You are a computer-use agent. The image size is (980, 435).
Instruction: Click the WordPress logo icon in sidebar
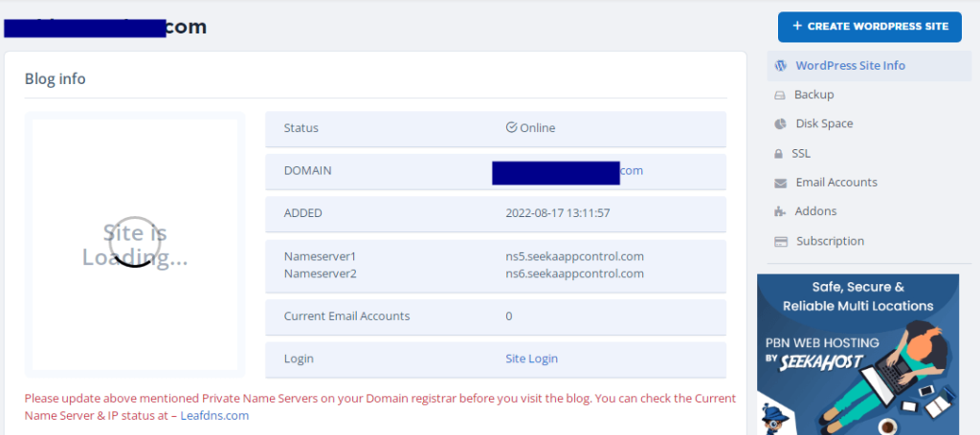click(x=780, y=66)
